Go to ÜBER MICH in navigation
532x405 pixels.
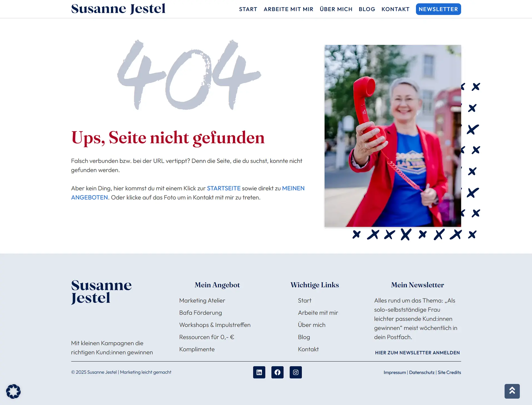[x=336, y=9]
